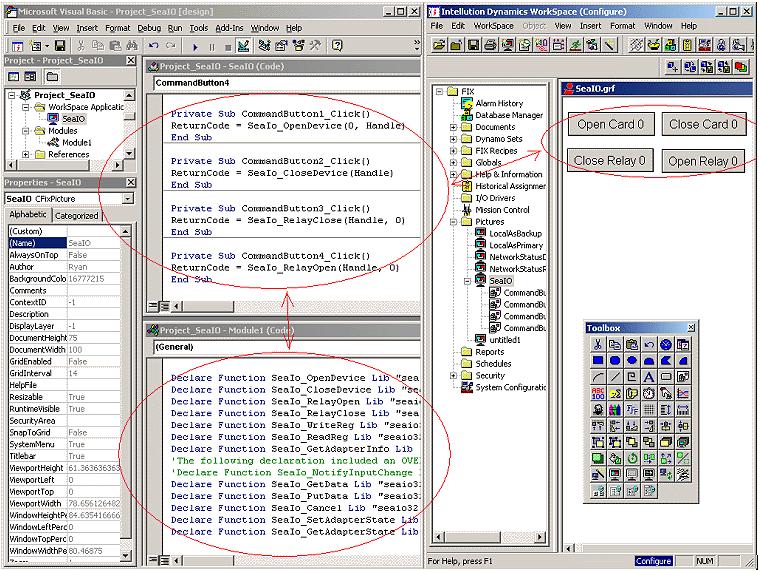Screen dimensions: 759x571
Task: Collapse the FIX root node in WorkSpace tree
Action: tap(440, 91)
